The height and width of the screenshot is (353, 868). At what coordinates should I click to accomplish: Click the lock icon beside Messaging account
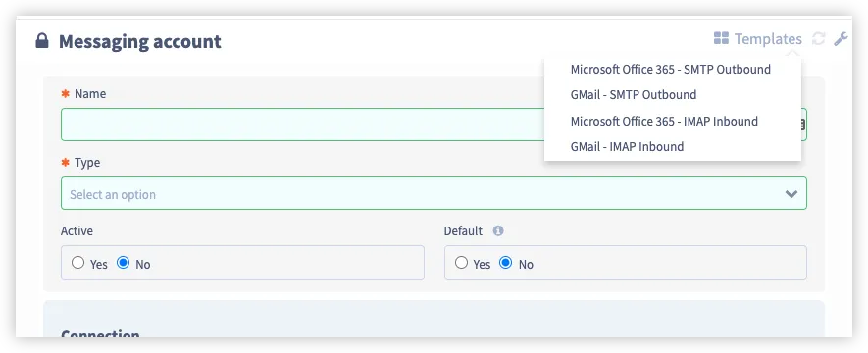[x=42, y=41]
